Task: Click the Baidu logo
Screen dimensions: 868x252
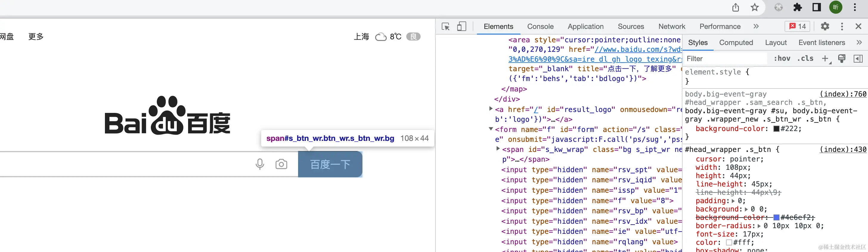Action: [x=168, y=115]
